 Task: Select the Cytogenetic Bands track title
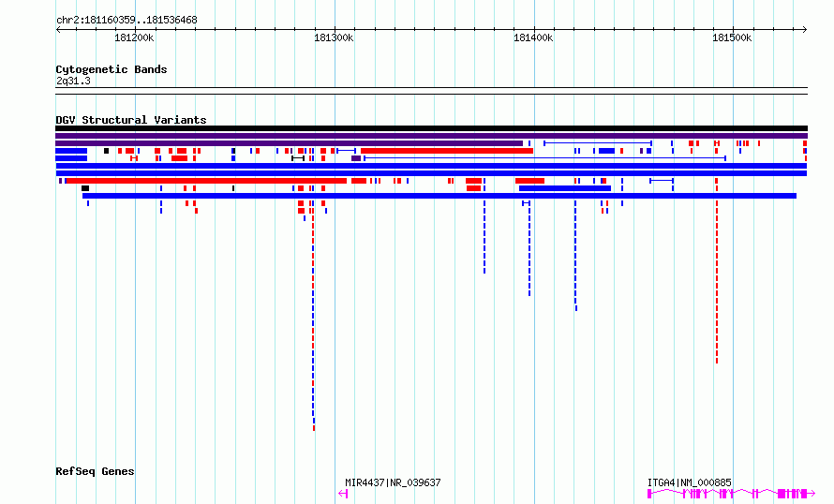[112, 69]
